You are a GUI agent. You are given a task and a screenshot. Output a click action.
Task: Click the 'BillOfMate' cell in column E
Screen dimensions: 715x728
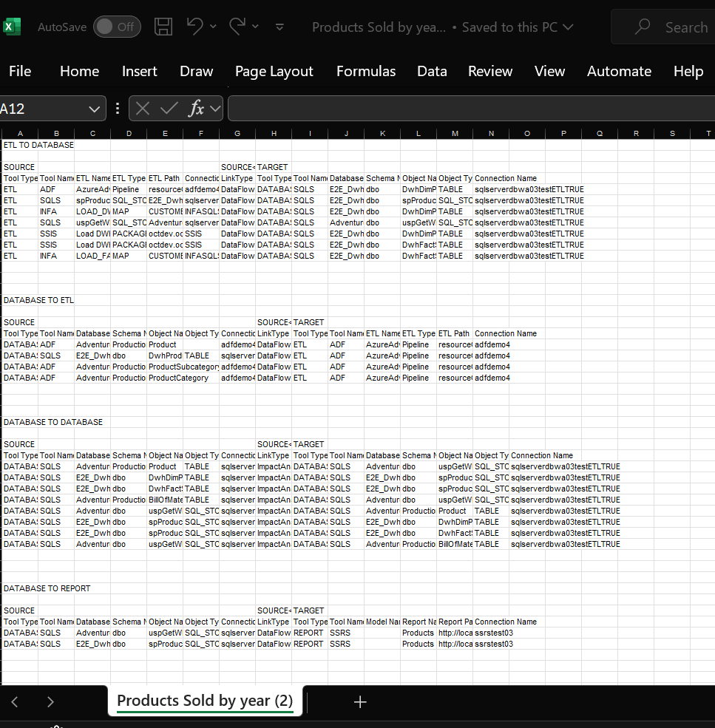(x=165, y=500)
